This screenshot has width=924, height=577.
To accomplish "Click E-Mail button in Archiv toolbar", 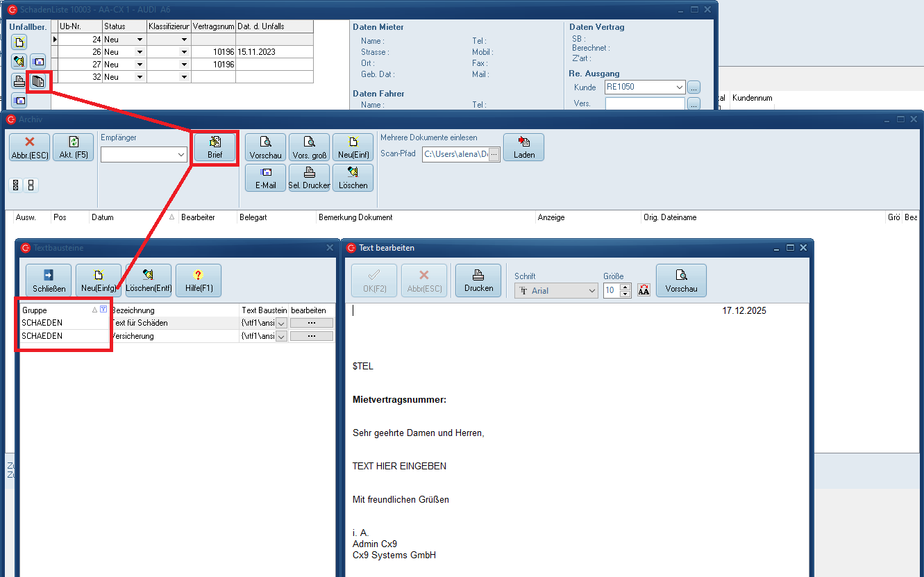I will click(265, 178).
